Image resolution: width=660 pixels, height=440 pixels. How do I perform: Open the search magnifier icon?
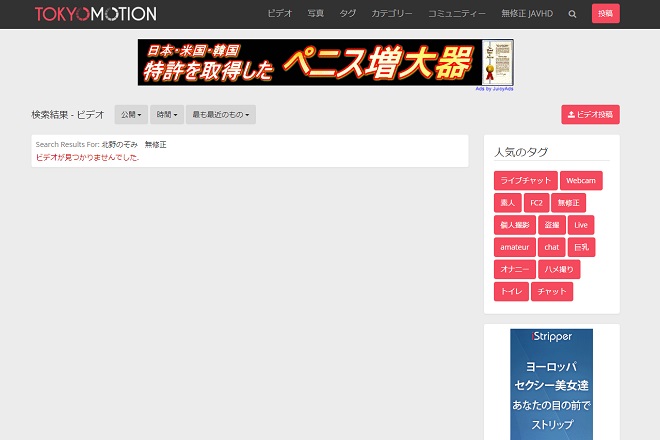[x=572, y=14]
